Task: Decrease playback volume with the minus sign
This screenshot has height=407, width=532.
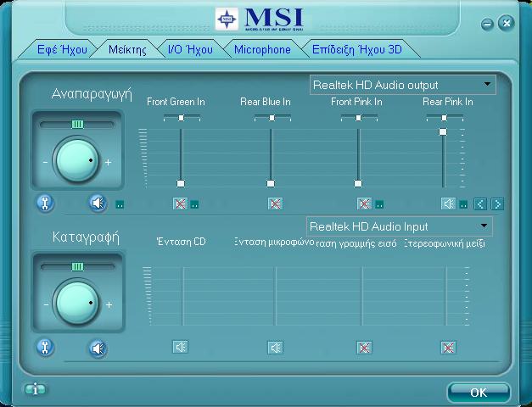Action: click(46, 163)
